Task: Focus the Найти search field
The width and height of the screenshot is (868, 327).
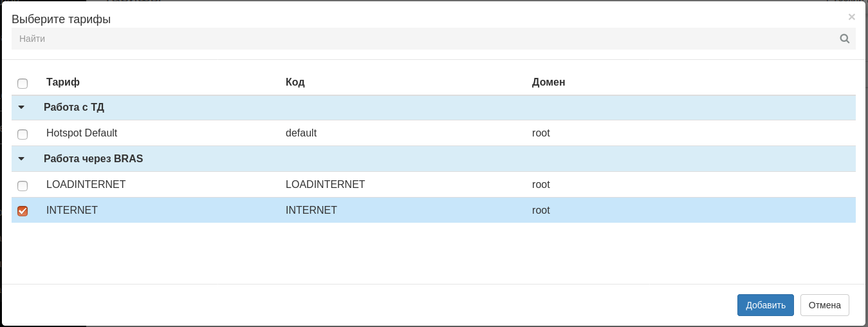Action: (x=425, y=39)
